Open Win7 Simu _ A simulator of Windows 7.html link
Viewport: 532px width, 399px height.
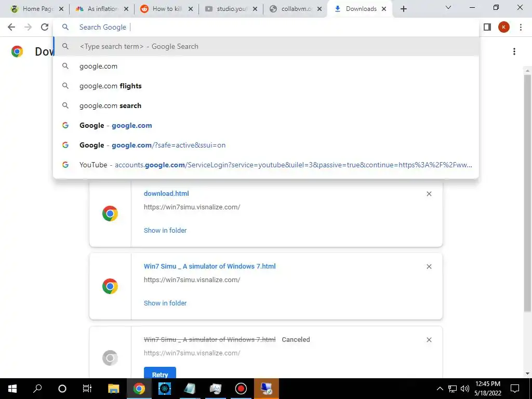(x=210, y=267)
